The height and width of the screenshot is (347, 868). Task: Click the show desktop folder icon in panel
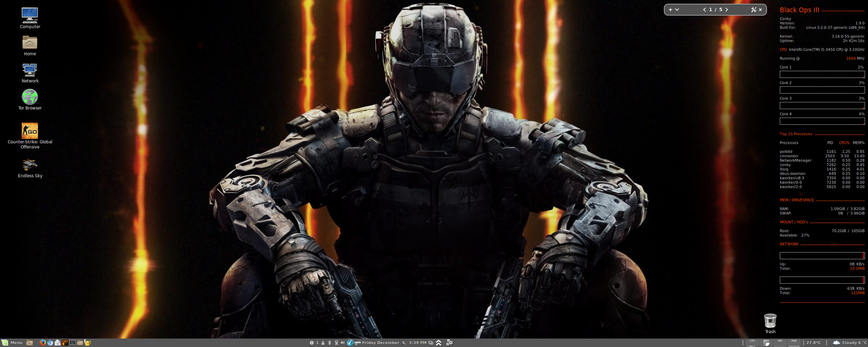[29, 343]
